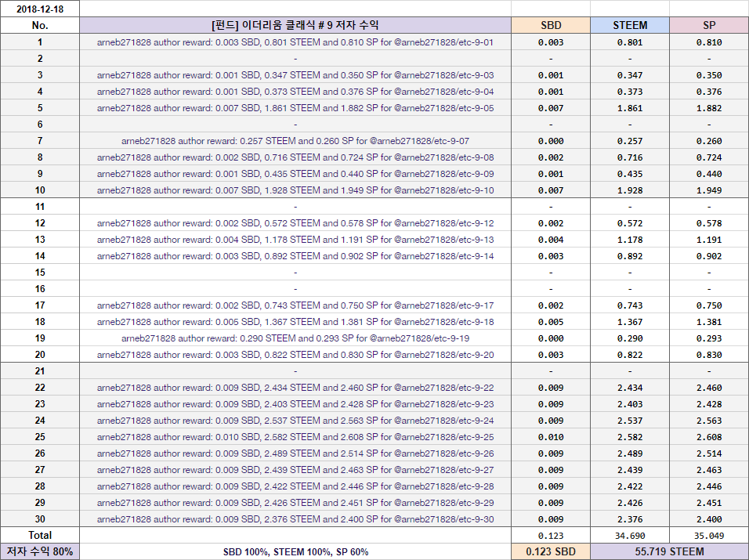
Task: Select the SBD 100%, STEEM 100%, SP 60% text
Action: (x=295, y=552)
